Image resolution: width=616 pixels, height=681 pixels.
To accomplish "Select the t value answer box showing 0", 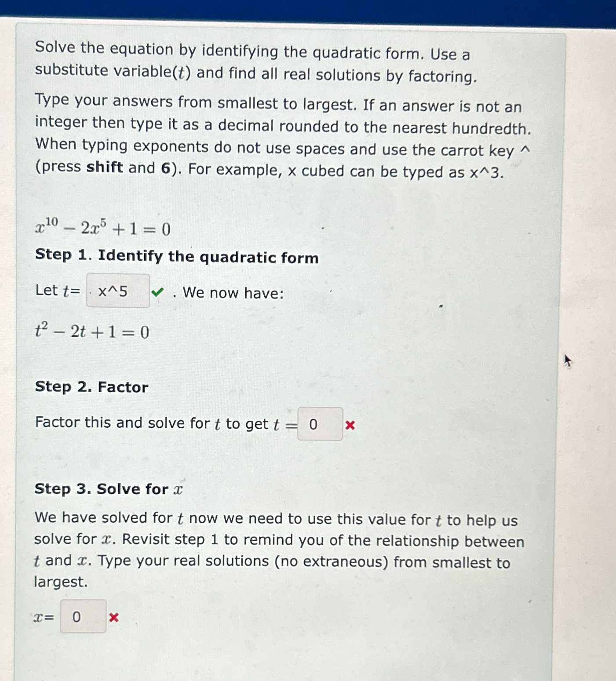I will (319, 424).
